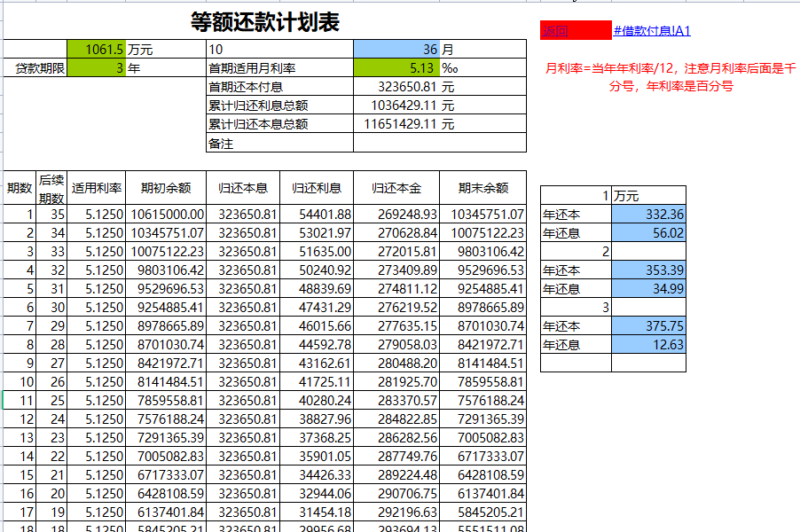
Task: Select the green loan amount cell 1061.5
Action: point(98,46)
